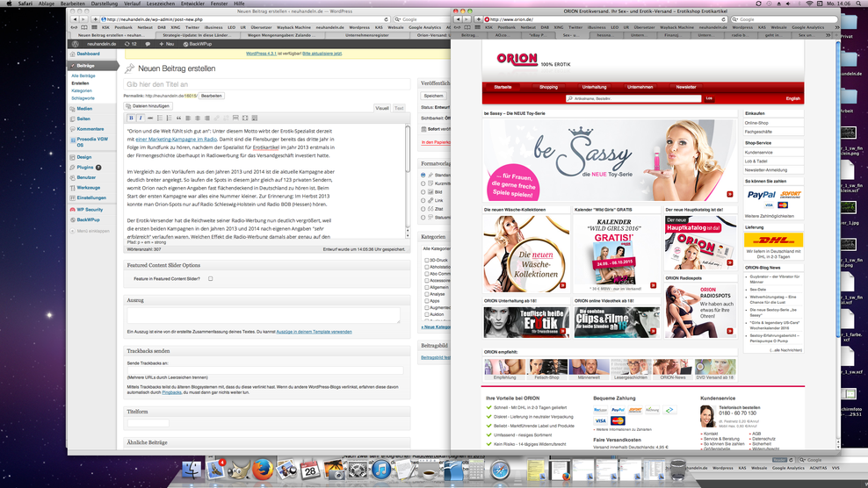This screenshot has height=488, width=868.
Task: Open the Neu menu in admin bar
Action: pos(167,44)
